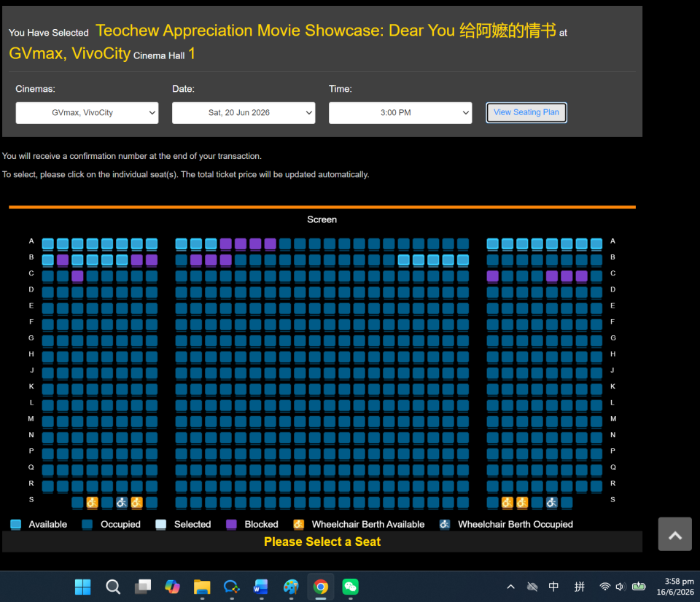The width and height of the screenshot is (700, 602).
Task: Click the first blocked purple seat in row A center
Action: click(x=226, y=243)
